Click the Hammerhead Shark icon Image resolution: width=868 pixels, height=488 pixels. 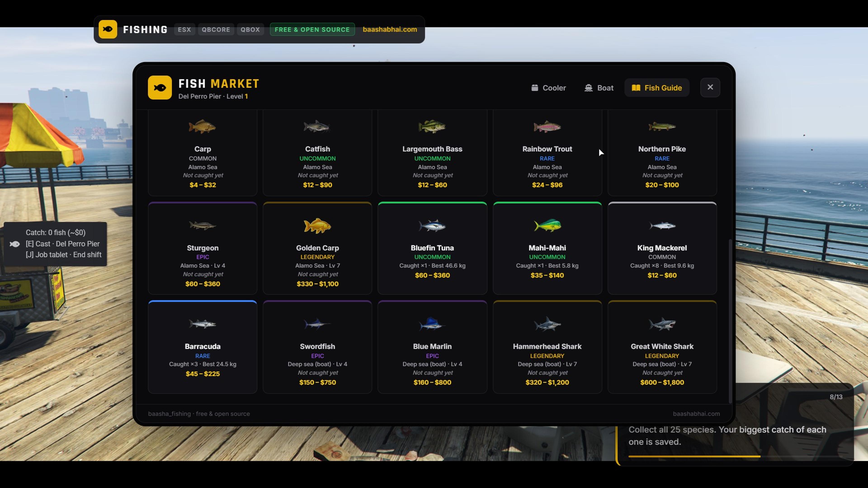point(547,324)
